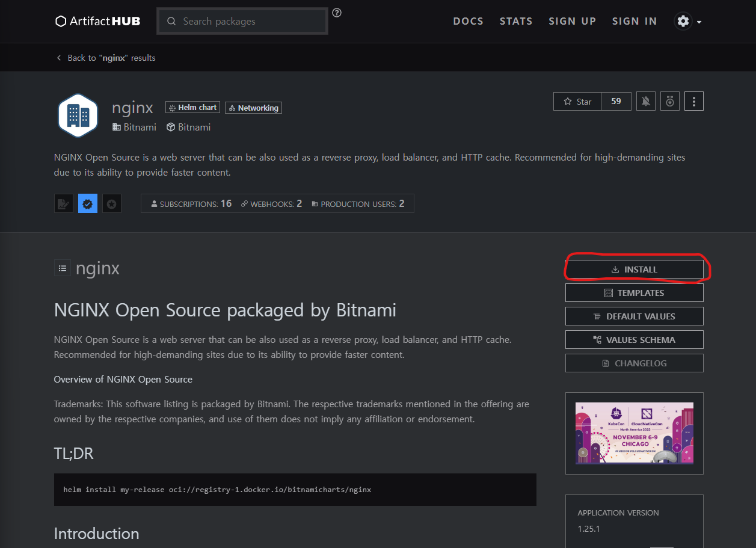The width and height of the screenshot is (756, 548).
Task: Click the Artifact HUB logo
Action: 97,21
